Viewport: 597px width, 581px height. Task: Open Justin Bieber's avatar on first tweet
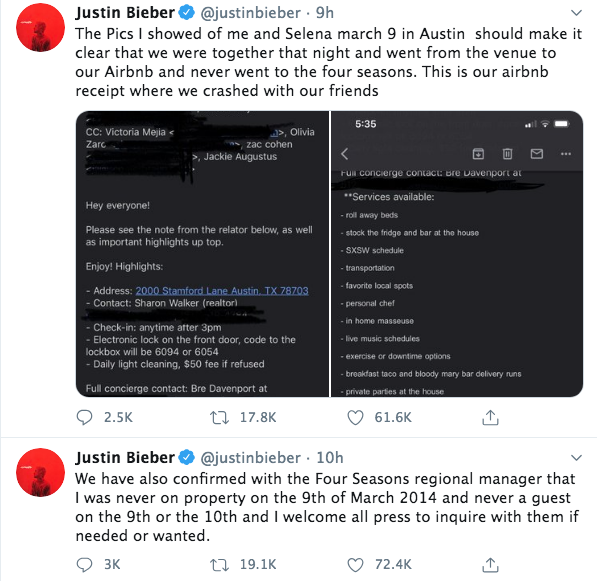pyautogui.click(x=40, y=27)
